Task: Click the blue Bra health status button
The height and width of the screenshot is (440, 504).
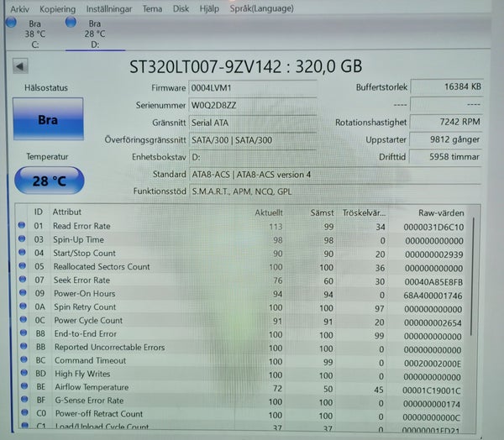Action: tap(48, 119)
